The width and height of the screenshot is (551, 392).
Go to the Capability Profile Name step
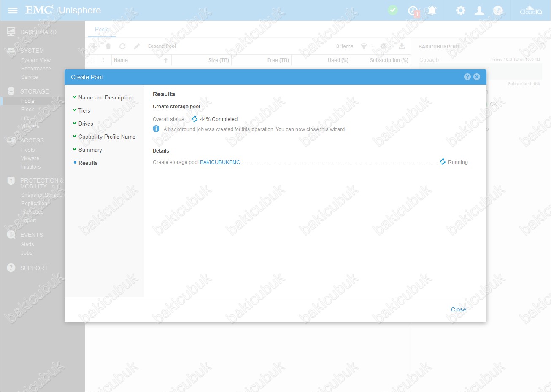tap(107, 137)
